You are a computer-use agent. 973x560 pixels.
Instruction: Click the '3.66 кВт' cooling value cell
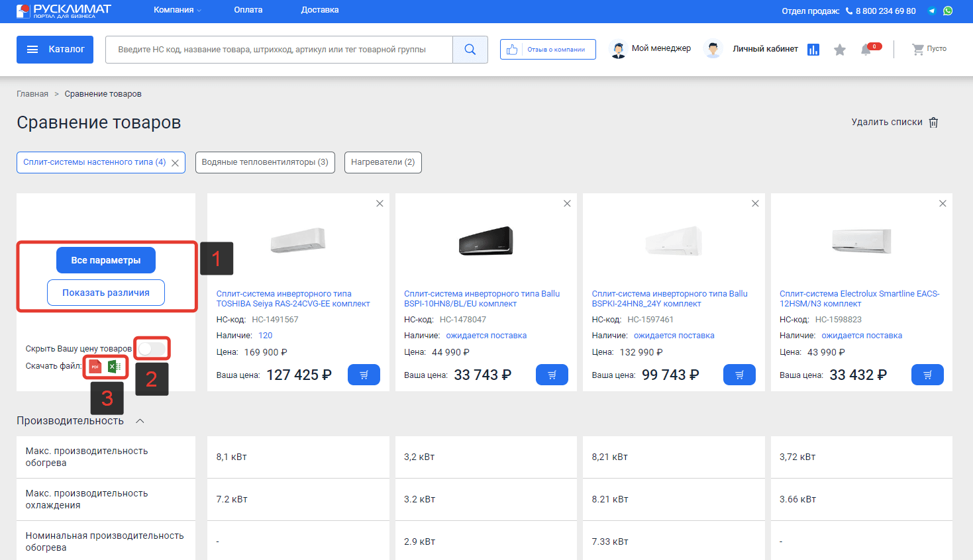click(862, 499)
